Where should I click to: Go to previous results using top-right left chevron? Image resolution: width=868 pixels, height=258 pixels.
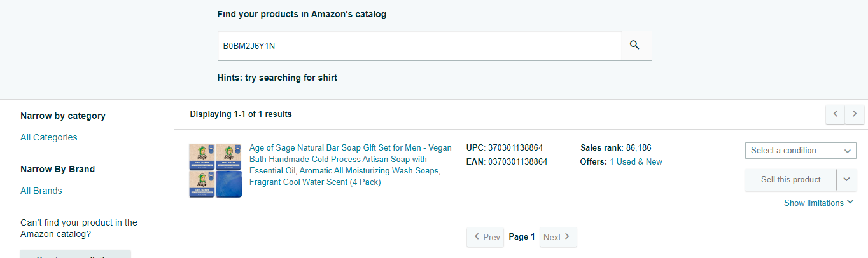(836, 114)
